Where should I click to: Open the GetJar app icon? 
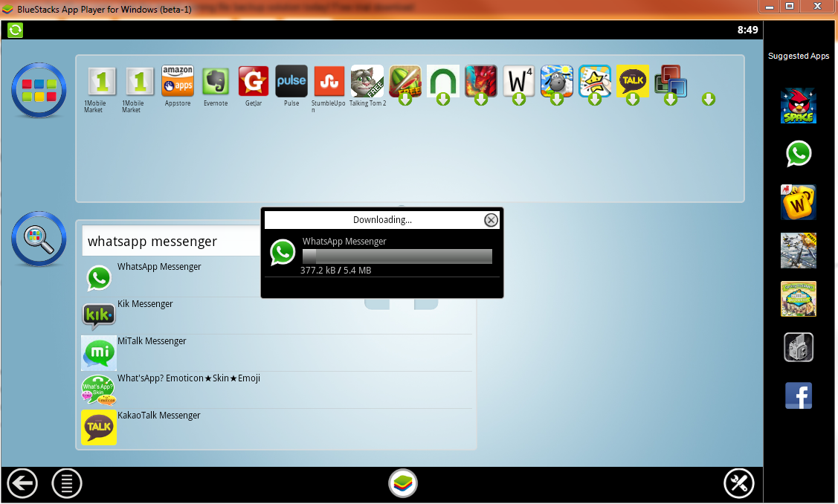tap(254, 81)
